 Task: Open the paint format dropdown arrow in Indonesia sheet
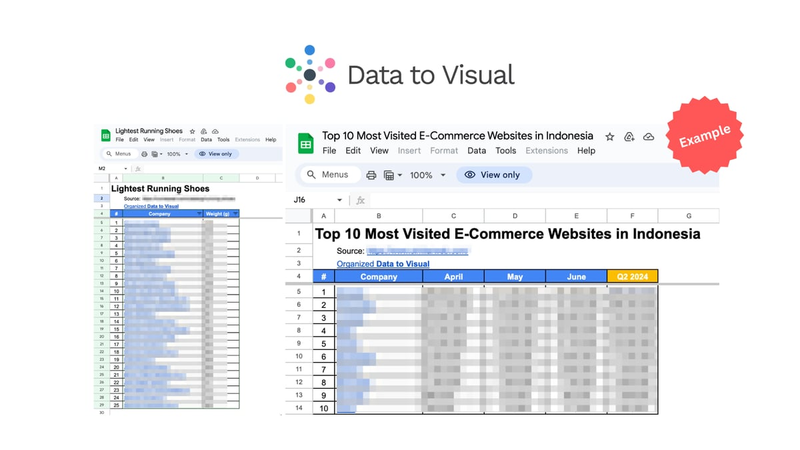click(400, 175)
